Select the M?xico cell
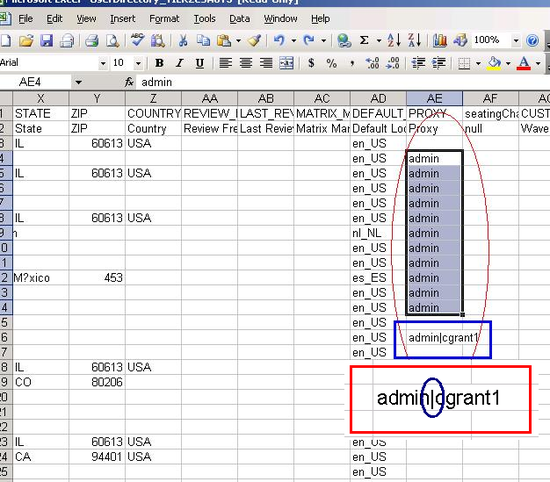Screen dimensions: 550x482 pyautogui.click(x=41, y=278)
